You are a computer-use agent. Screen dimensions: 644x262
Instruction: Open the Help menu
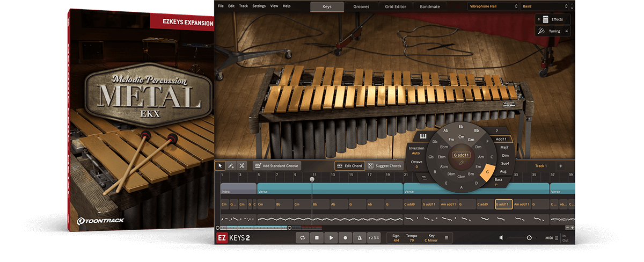tap(287, 6)
